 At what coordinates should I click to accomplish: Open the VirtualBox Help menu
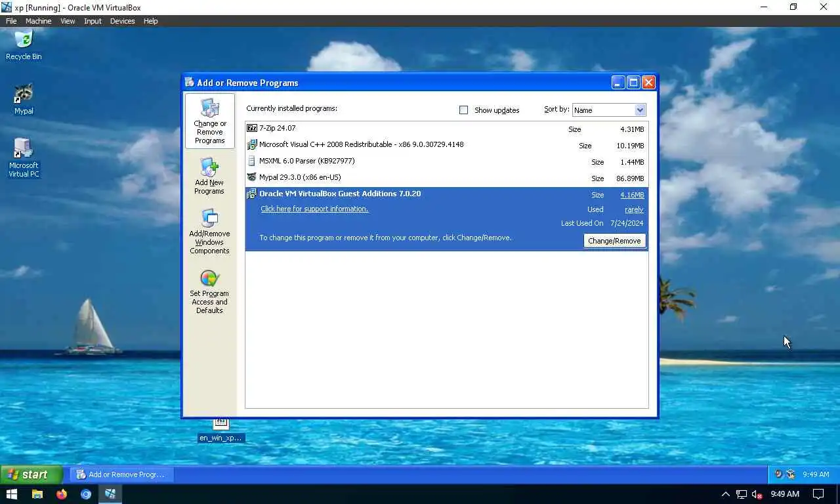150,21
